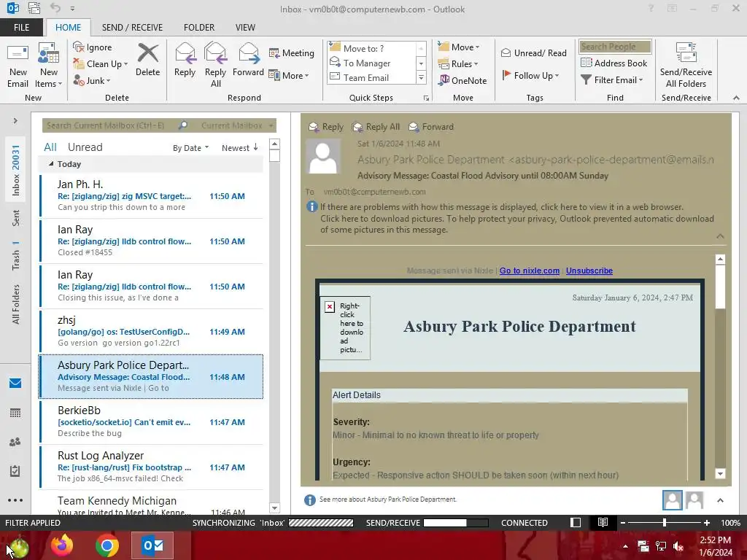Viewport: 747px width, 560px height.
Task: Toggle Newest sort order
Action: (239, 148)
